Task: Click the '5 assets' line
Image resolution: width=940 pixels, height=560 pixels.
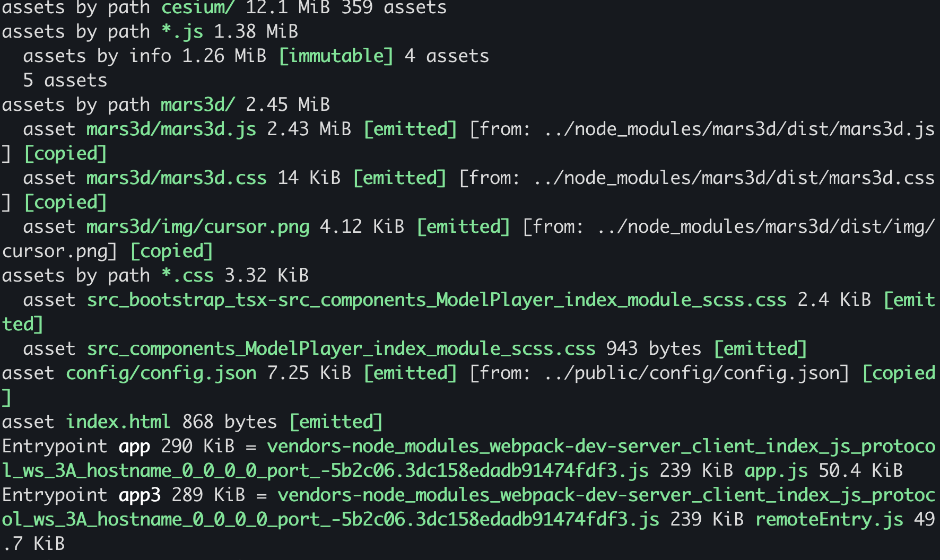Action: [65, 81]
